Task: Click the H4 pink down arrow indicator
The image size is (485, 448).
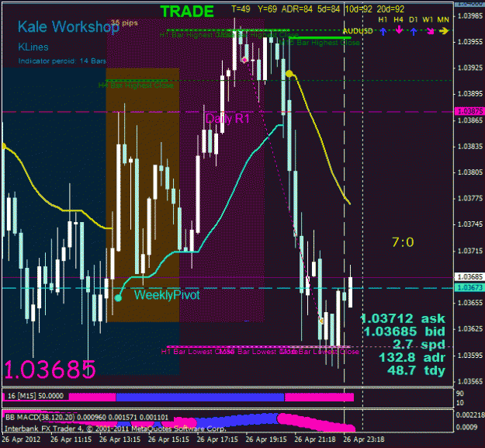Action: point(399,30)
